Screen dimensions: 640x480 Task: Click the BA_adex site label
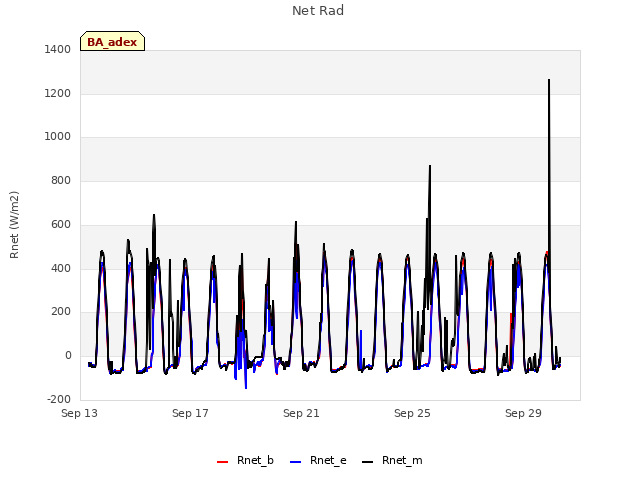click(112, 42)
